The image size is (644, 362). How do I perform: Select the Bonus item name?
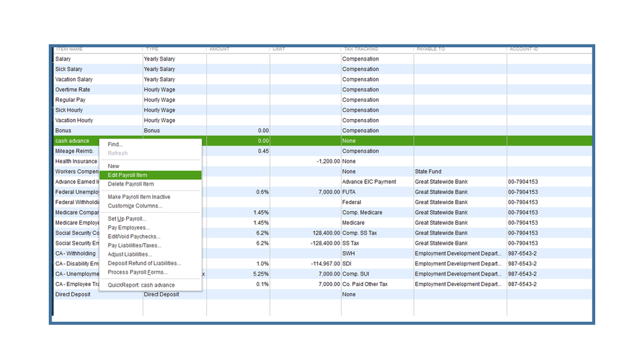63,131
